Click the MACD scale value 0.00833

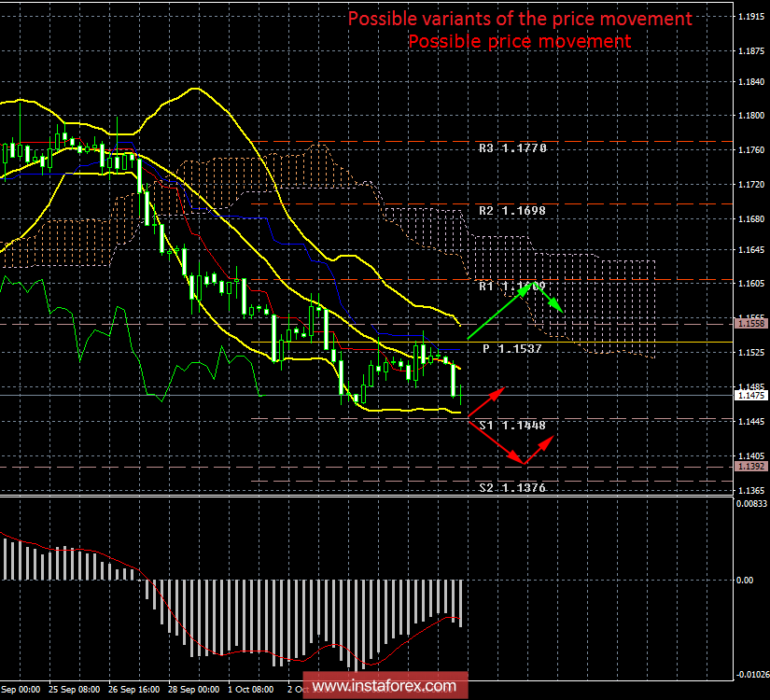[x=751, y=503]
